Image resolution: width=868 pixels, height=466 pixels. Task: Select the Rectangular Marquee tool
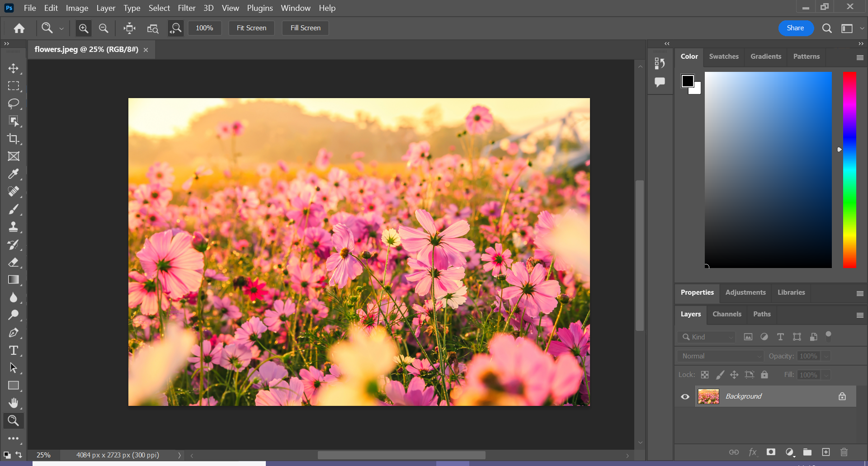pos(14,86)
